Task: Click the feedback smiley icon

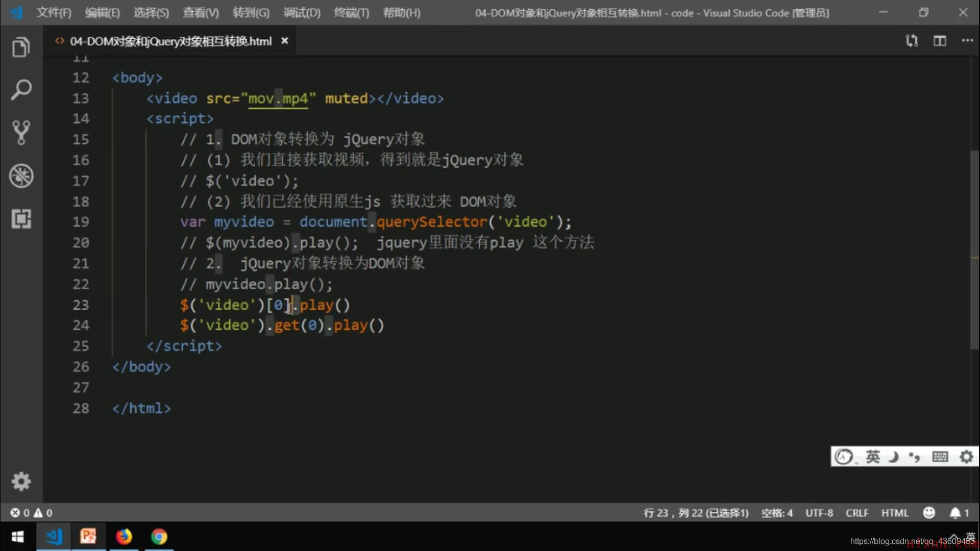Action: [929, 513]
